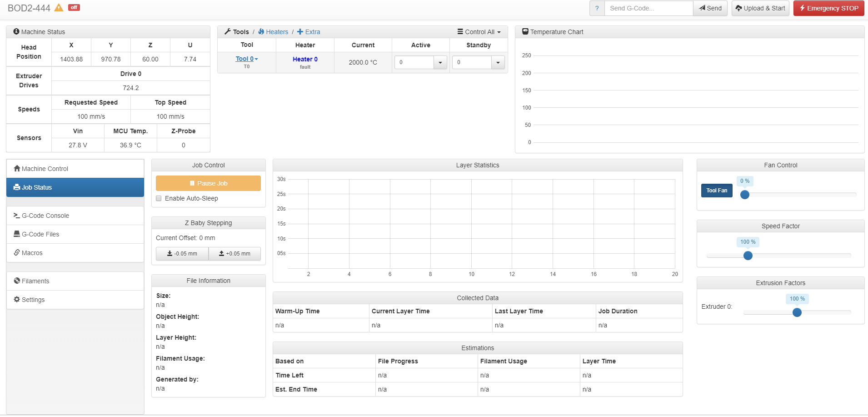This screenshot has height=417, width=868.
Task: Click the link icon beside Macros
Action: (17, 252)
